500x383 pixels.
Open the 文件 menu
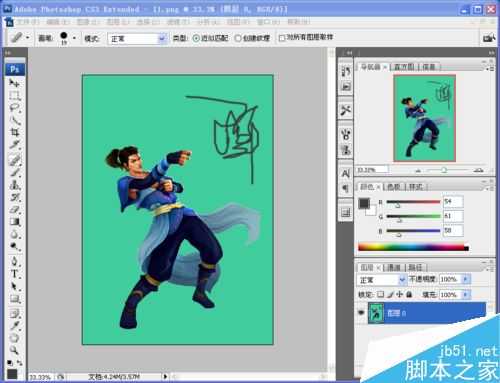click(28, 22)
